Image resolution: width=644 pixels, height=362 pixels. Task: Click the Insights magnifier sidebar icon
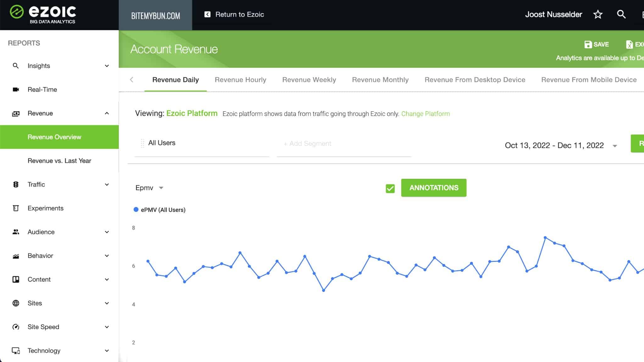[x=15, y=66]
